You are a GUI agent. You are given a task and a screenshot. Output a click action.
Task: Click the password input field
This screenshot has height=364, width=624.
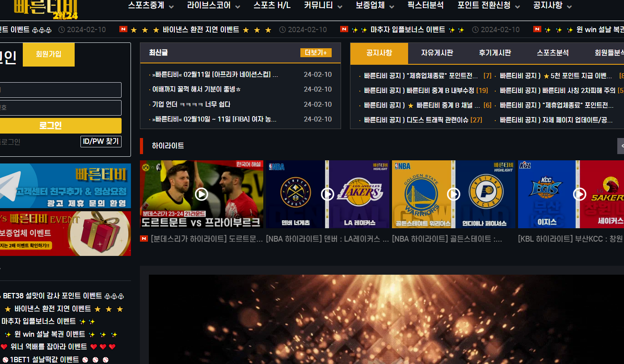click(x=60, y=108)
